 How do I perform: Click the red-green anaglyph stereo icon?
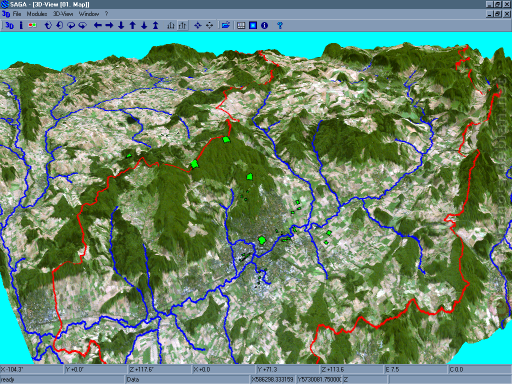32,25
